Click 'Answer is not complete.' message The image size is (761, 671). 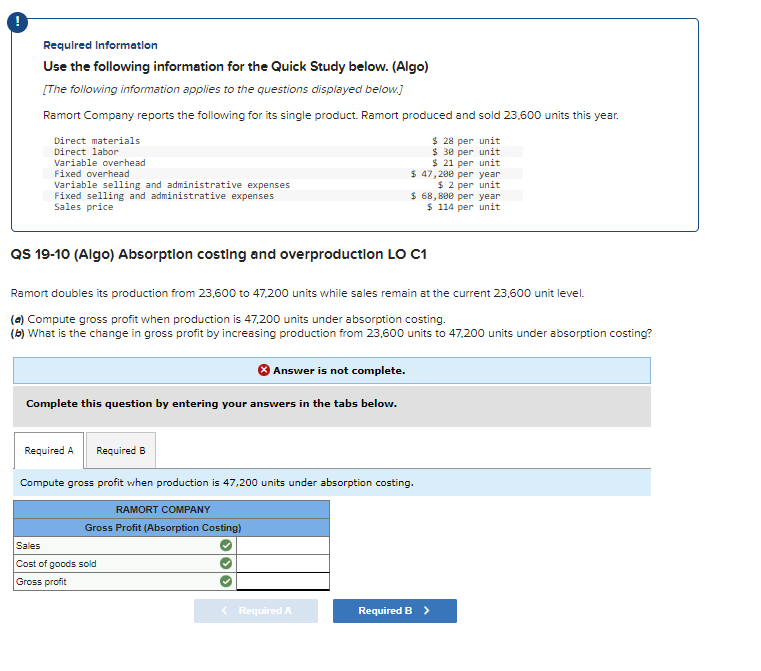[339, 371]
